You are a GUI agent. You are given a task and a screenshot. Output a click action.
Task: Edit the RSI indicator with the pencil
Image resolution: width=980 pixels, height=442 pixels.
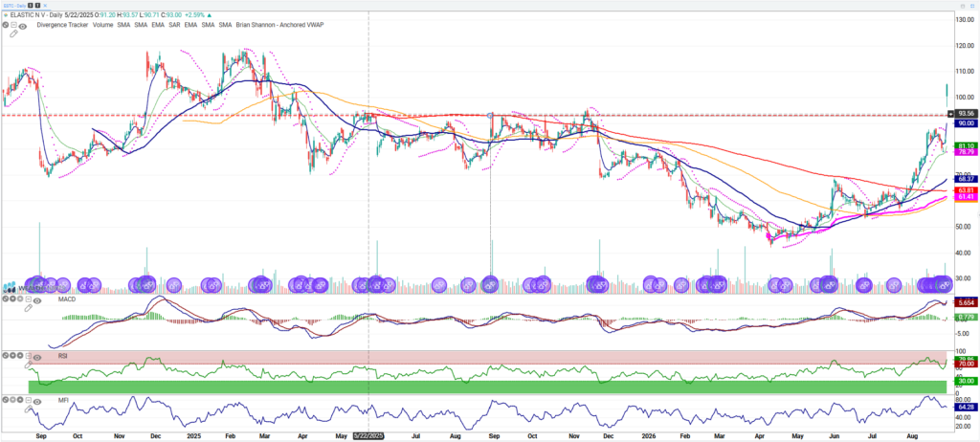[28, 365]
